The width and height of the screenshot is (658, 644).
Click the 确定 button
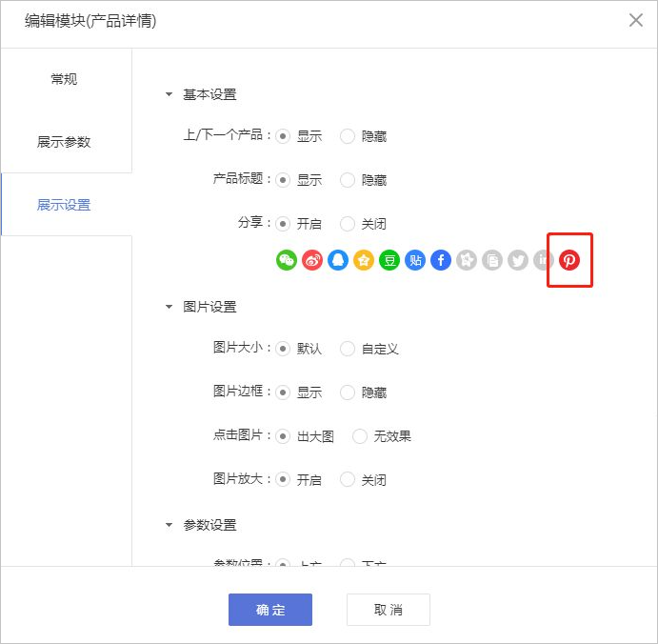coord(270,609)
